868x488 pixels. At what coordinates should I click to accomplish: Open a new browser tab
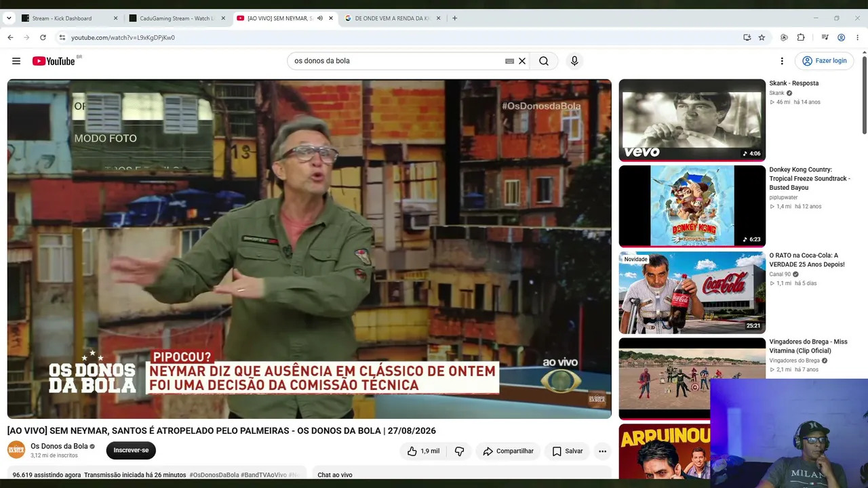pyautogui.click(x=454, y=18)
